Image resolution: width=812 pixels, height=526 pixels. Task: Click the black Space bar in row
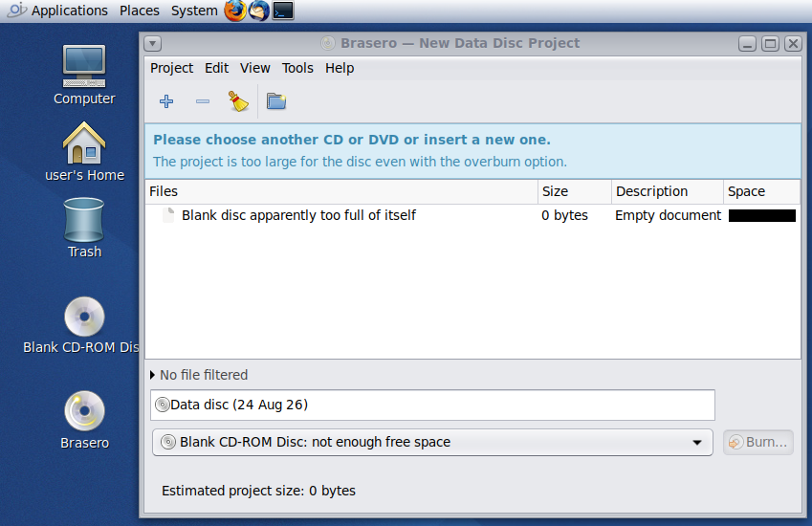click(761, 215)
